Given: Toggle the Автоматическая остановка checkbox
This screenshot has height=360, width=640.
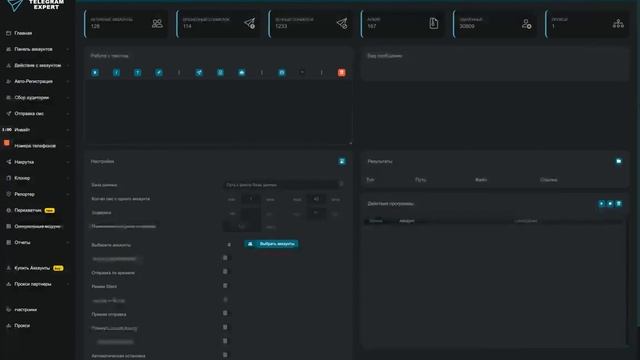Looking at the screenshot, I should (225, 355).
